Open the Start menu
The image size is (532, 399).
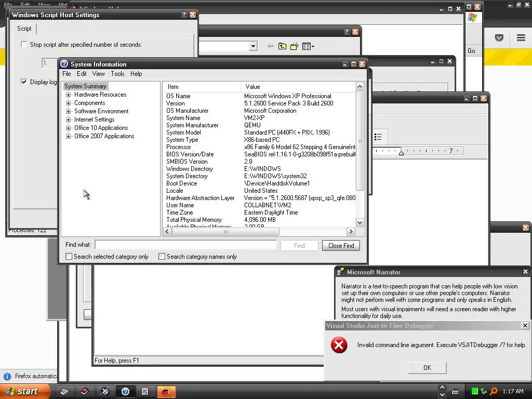coord(25,392)
